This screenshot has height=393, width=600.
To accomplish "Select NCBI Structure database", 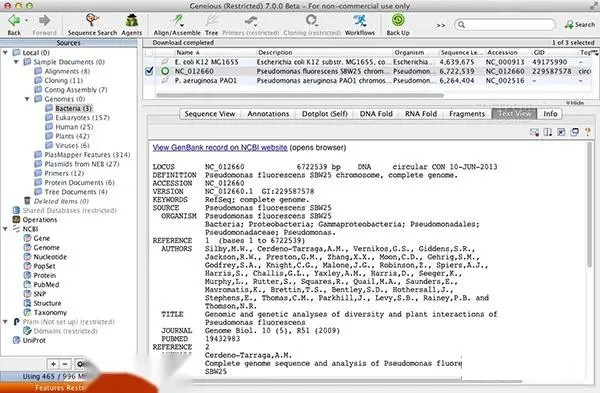I will coord(42,303).
